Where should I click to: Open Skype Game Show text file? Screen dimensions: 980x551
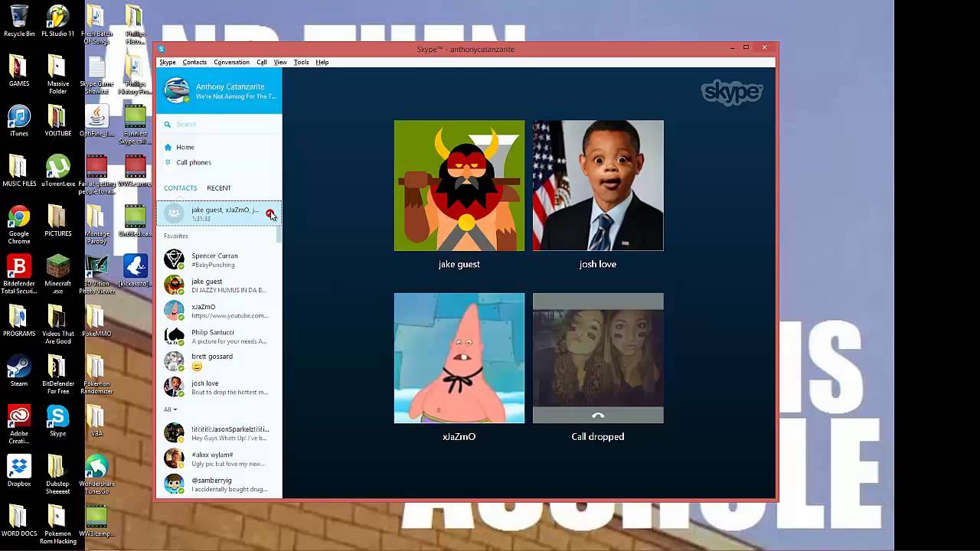[x=96, y=74]
